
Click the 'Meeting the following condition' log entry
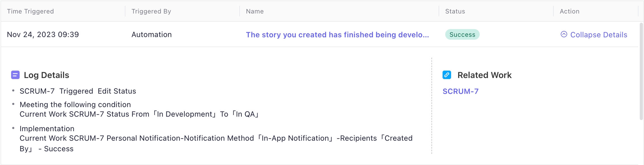click(x=75, y=105)
